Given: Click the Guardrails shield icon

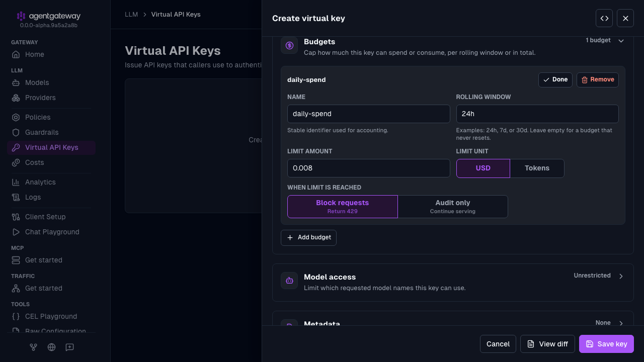Looking at the screenshot, I should [16, 132].
